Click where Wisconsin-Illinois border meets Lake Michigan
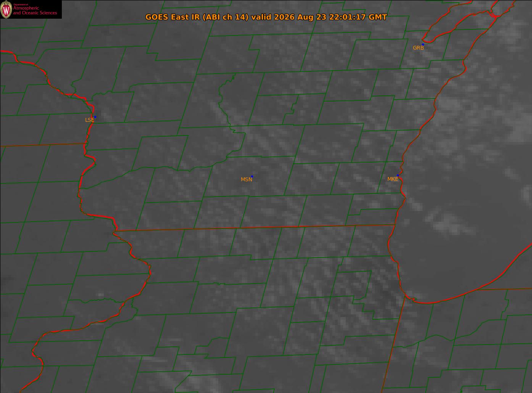 tap(395, 225)
